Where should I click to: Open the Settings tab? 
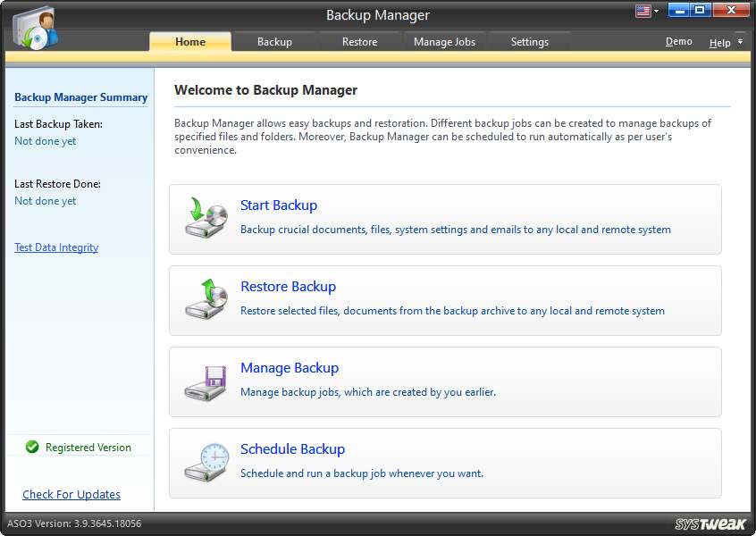(x=529, y=42)
